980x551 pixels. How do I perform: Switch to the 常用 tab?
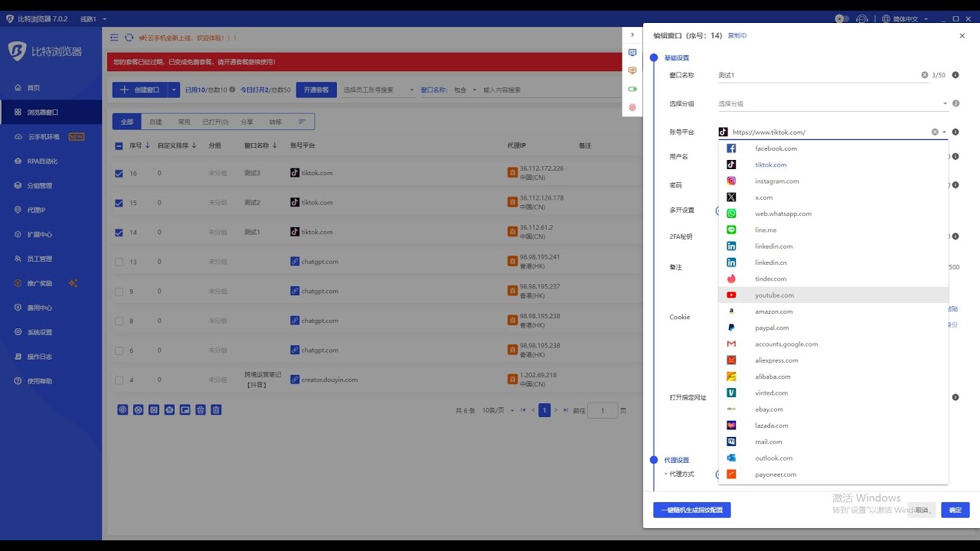pyautogui.click(x=184, y=122)
